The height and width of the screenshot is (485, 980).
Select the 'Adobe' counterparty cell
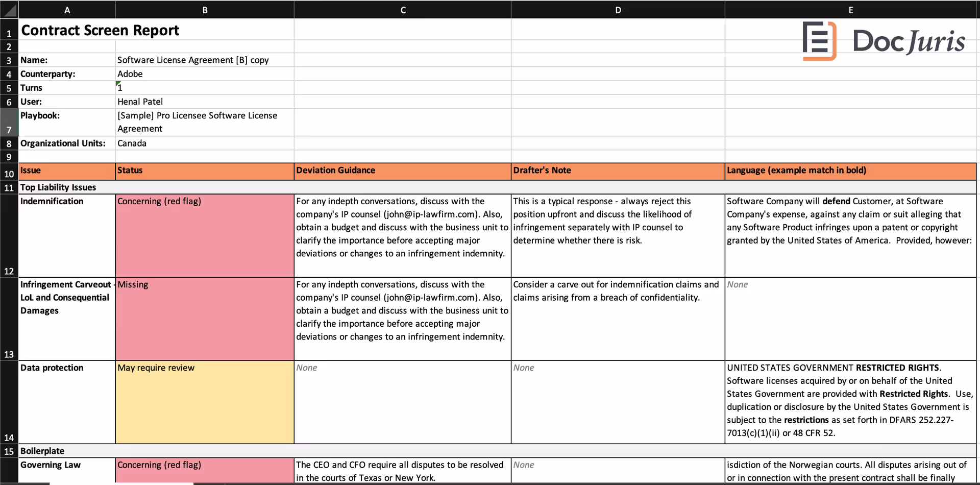click(x=205, y=74)
